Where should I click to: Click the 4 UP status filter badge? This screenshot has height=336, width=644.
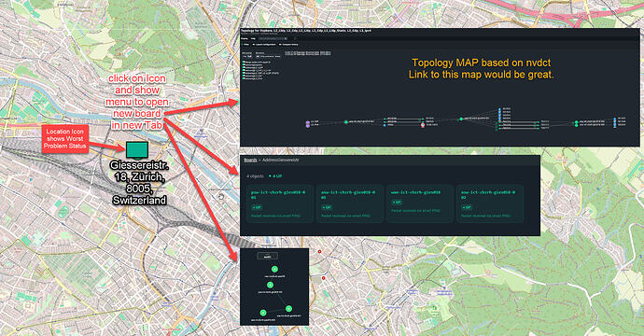pos(275,176)
